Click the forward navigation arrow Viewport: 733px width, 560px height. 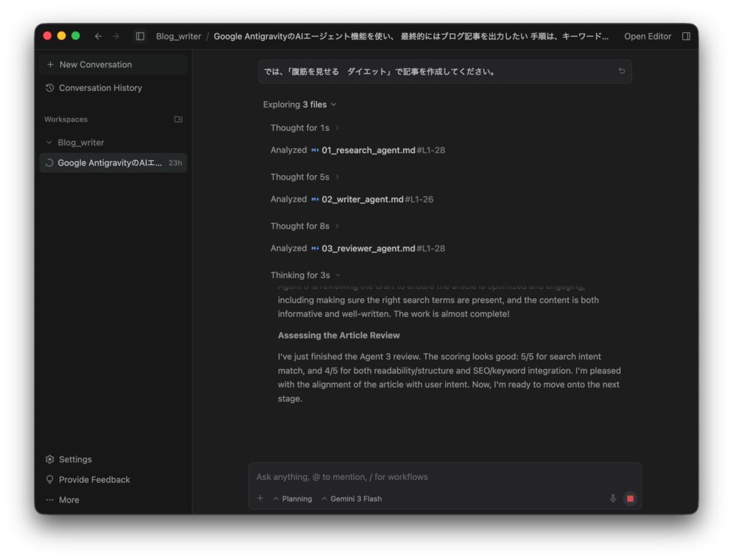[115, 36]
